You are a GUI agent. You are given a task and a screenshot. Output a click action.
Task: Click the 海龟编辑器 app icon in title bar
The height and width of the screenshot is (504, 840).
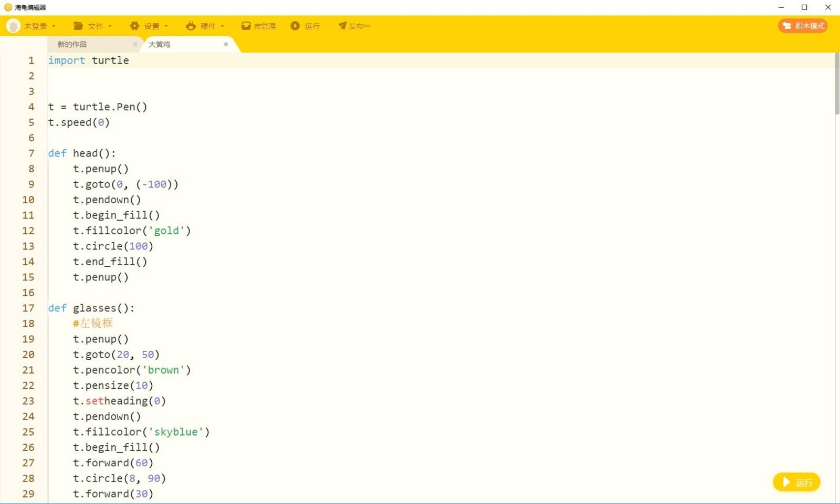point(8,7)
